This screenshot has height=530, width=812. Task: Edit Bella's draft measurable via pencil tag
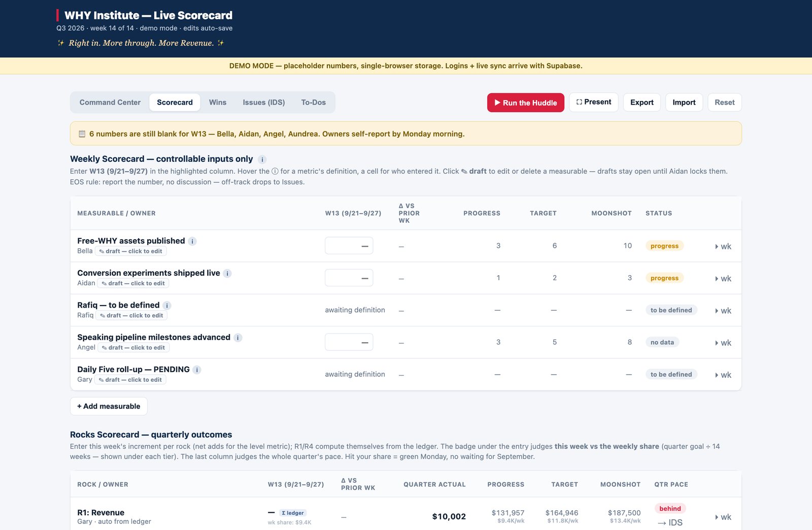pos(131,251)
